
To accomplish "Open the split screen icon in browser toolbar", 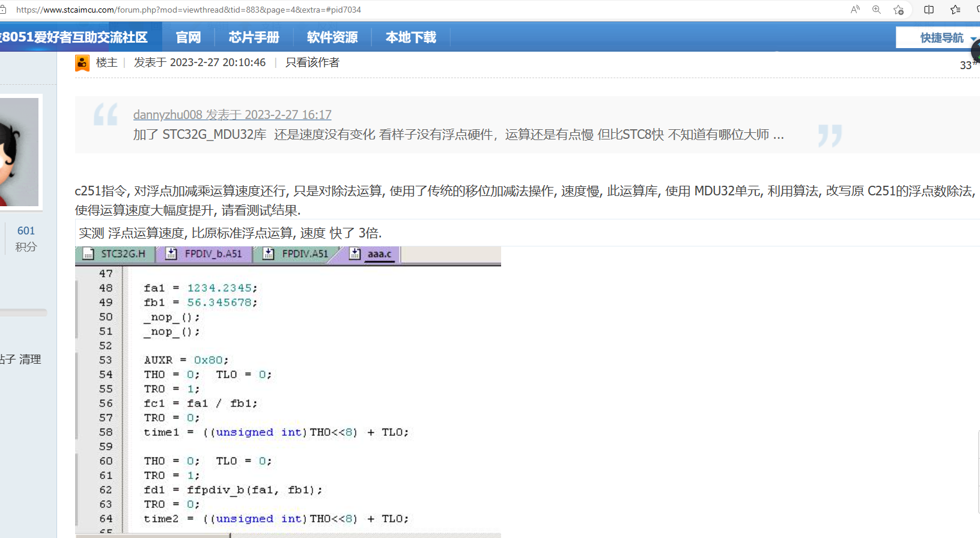I will click(929, 10).
